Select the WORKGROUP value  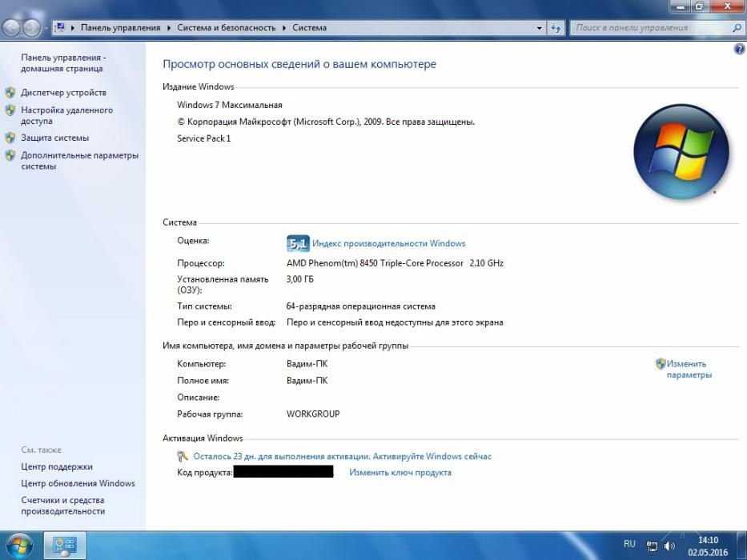(313, 414)
